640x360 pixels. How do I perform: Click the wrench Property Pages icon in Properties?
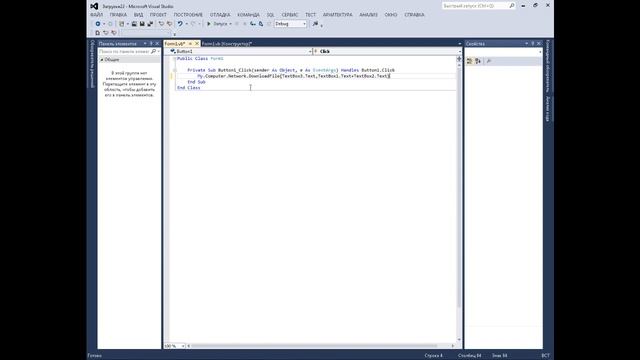pyautogui.click(x=489, y=61)
